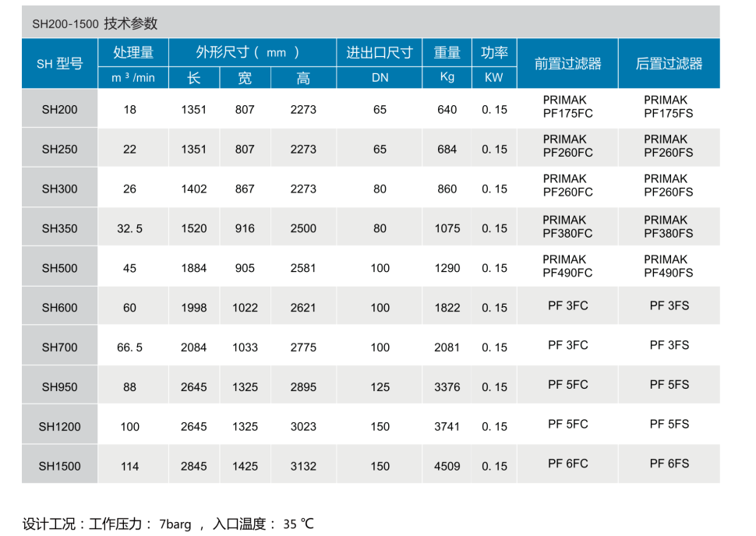
Task: Click the 处理量 column header
Action: point(133,53)
